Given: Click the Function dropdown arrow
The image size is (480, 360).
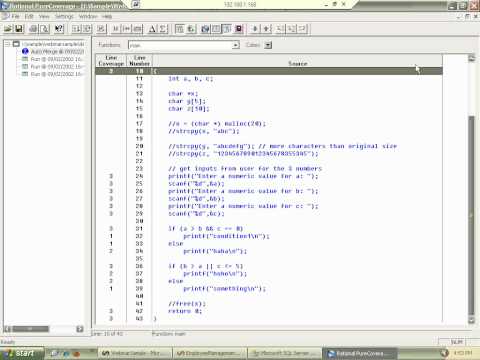Looking at the screenshot, I should (236, 45).
